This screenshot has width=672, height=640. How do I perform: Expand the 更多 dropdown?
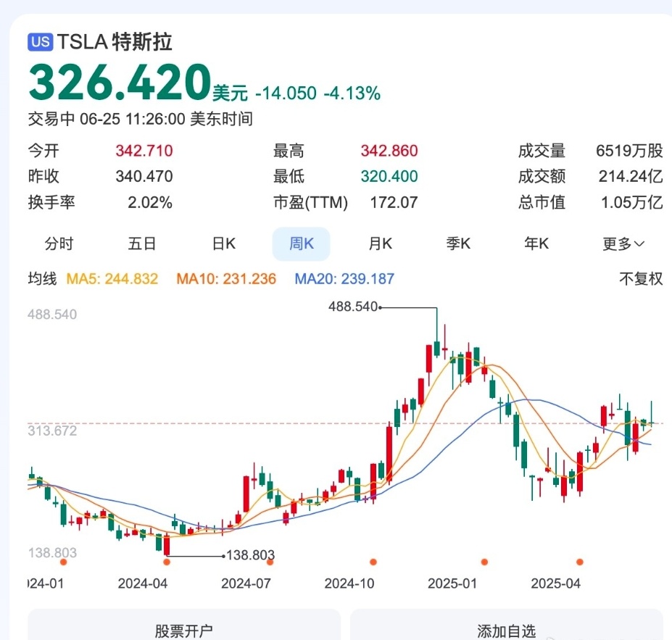tap(623, 244)
